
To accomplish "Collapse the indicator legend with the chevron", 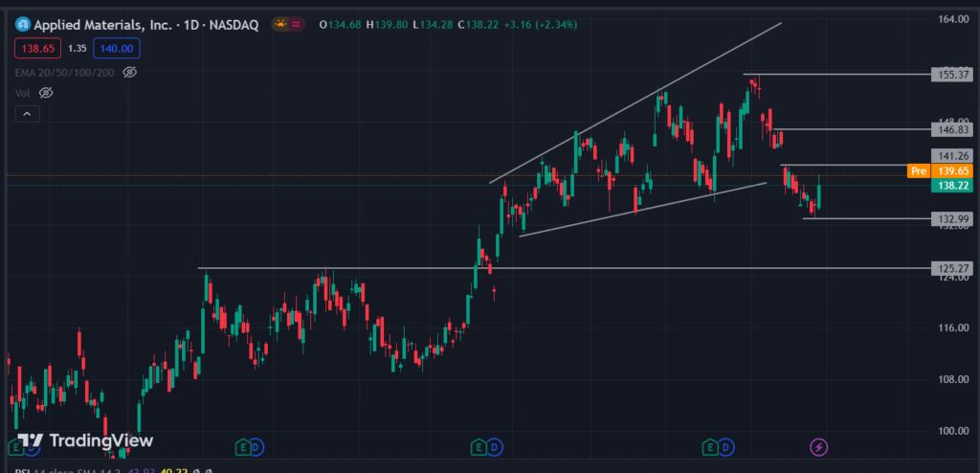I will (x=28, y=114).
